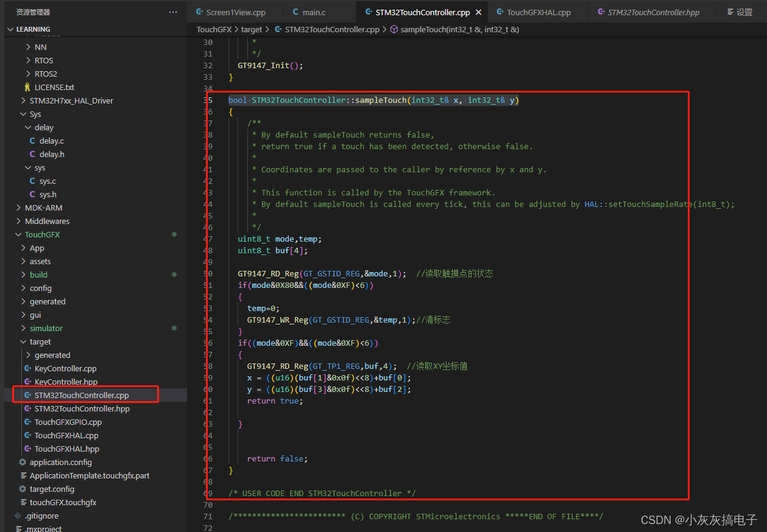This screenshot has width=767, height=532.
Task: Click the TouchGFXHAL.hpp file icon
Action: click(x=27, y=449)
